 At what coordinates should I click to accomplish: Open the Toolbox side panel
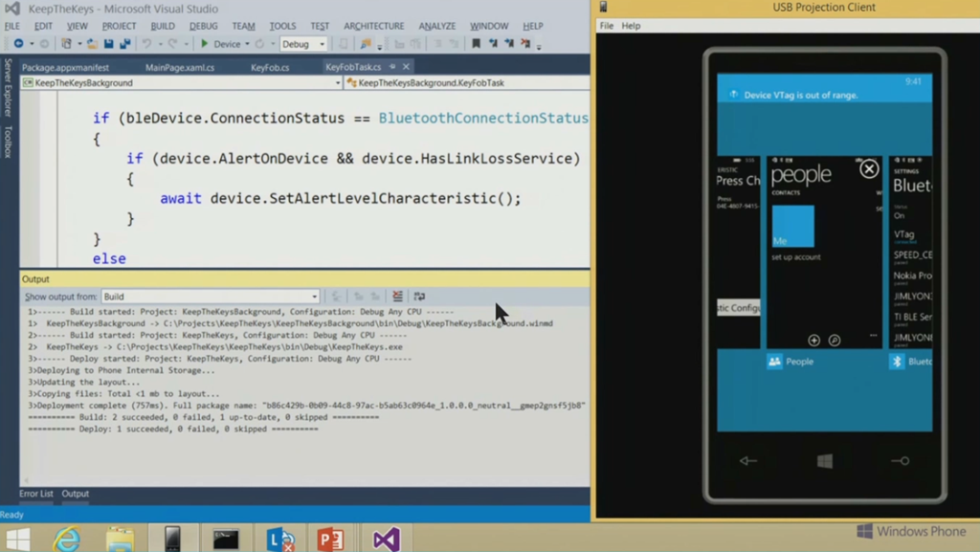(8, 142)
